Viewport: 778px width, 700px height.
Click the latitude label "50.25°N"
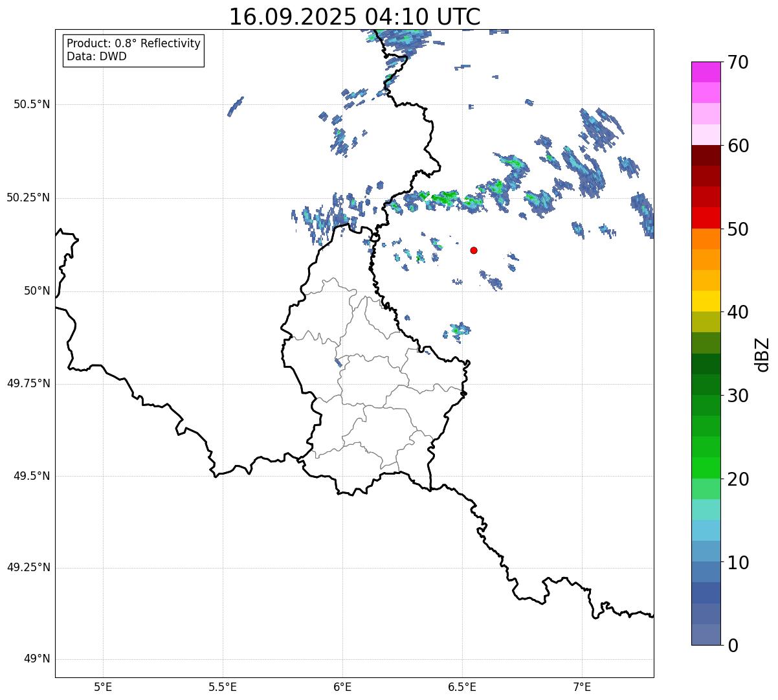click(28, 198)
